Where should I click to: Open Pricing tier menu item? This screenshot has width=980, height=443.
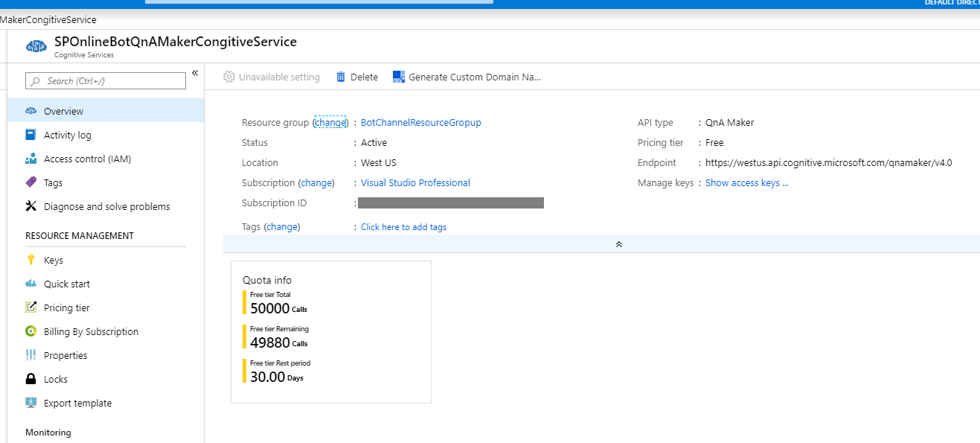tap(106, 307)
